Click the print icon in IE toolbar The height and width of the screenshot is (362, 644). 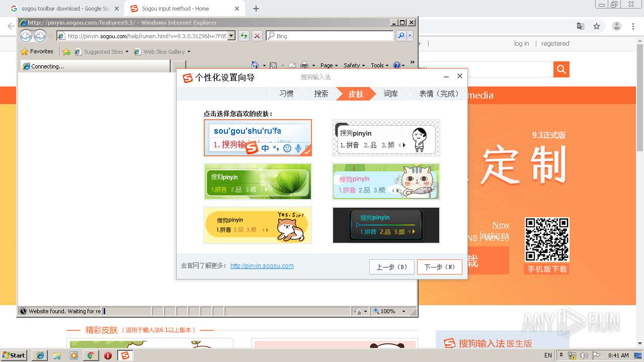(x=304, y=65)
